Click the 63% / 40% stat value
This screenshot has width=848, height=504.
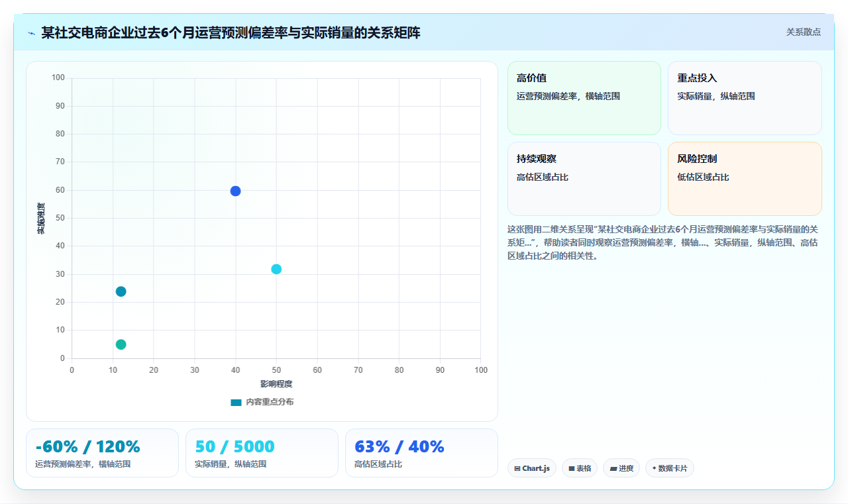399,446
